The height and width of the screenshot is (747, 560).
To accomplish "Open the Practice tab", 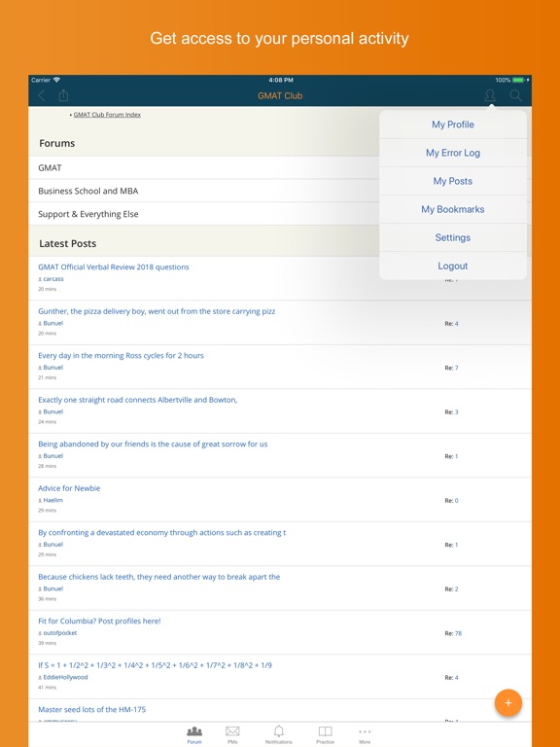I will pyautogui.click(x=326, y=734).
